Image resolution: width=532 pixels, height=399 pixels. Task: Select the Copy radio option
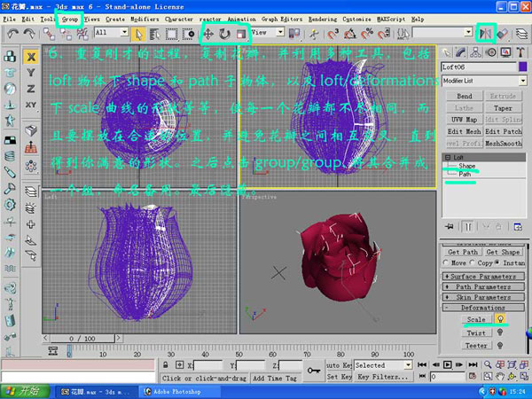pos(472,262)
